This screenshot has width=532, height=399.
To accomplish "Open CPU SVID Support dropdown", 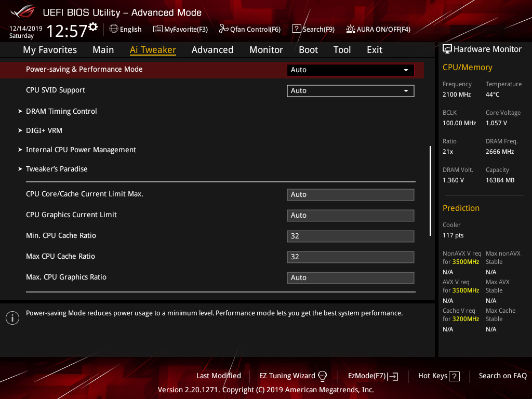I will [351, 90].
